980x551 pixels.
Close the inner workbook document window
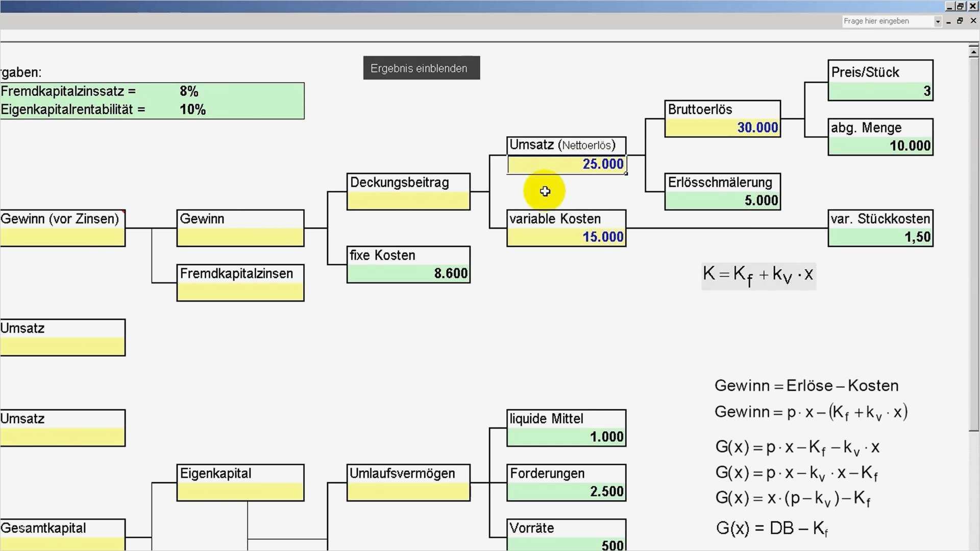click(x=973, y=21)
